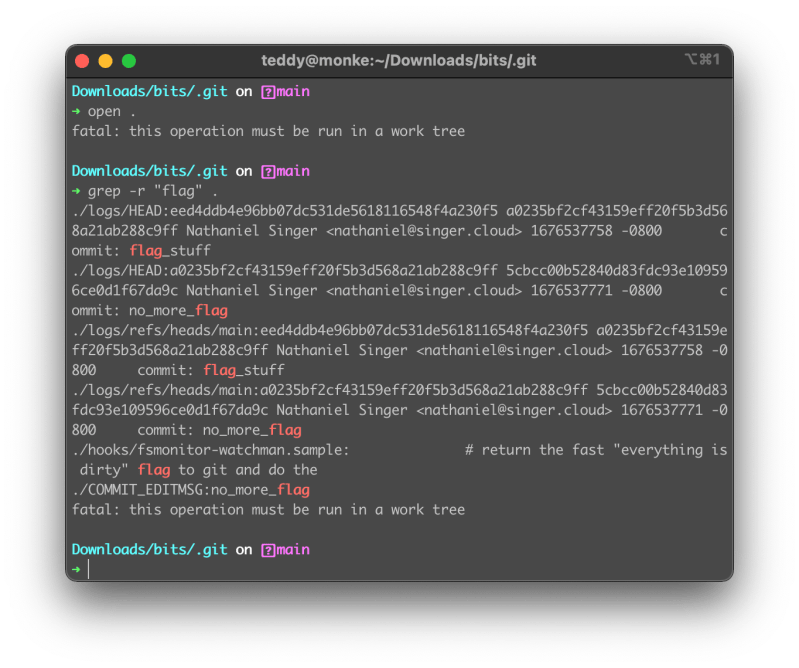Image resolution: width=799 pixels, height=668 pixels.
Task: Click the ⌥⌘1 shortcut indicator in title bar
Action: [702, 60]
